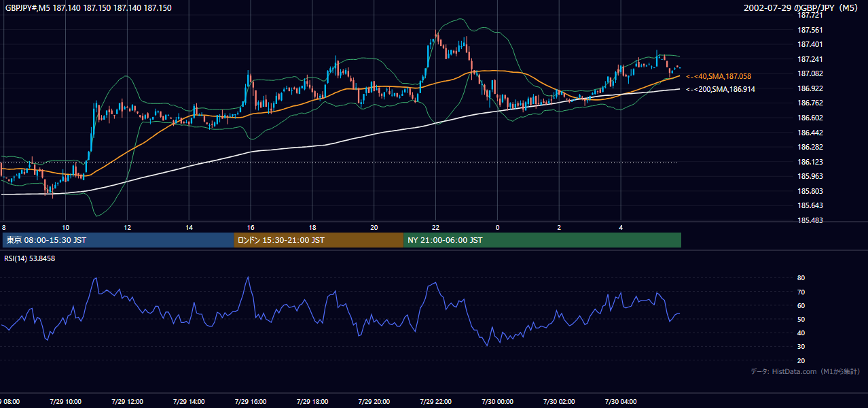The height and width of the screenshot is (408, 868).
Task: Click the RSI scale value 30
Action: (x=801, y=347)
